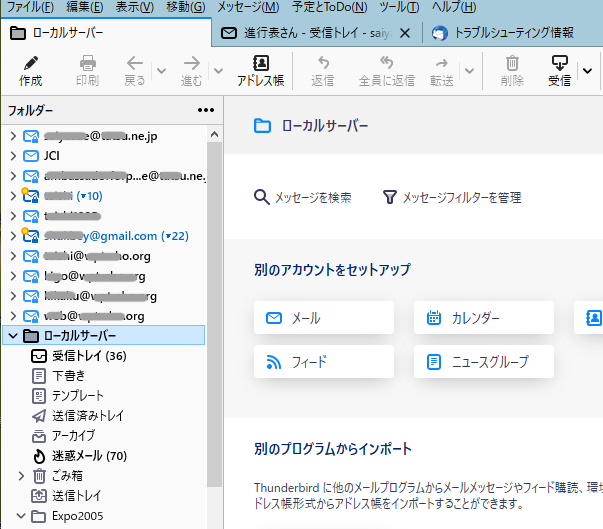Expand the gmail.com account tree
This screenshot has width=603, height=529.
point(12,236)
